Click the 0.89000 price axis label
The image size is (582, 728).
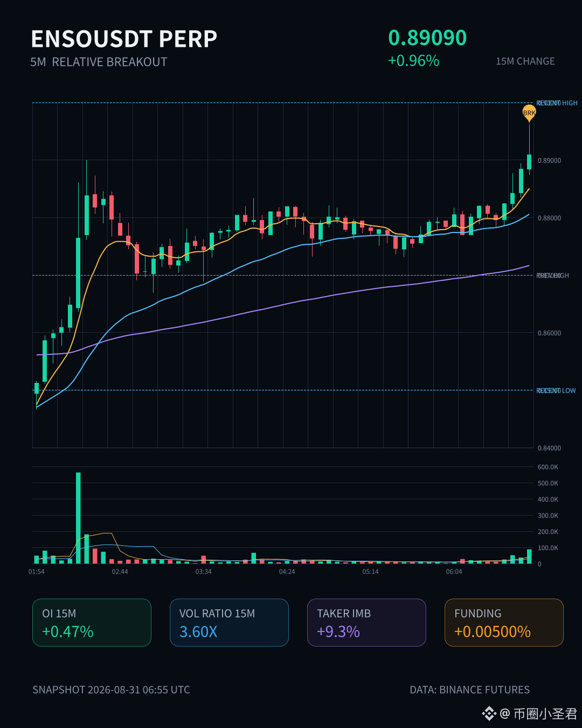(549, 161)
